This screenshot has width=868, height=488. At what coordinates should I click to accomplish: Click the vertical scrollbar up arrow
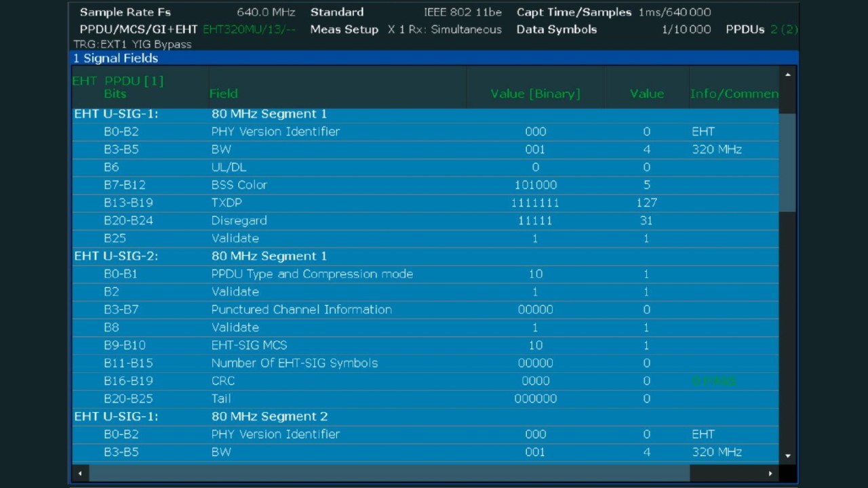[x=787, y=75]
